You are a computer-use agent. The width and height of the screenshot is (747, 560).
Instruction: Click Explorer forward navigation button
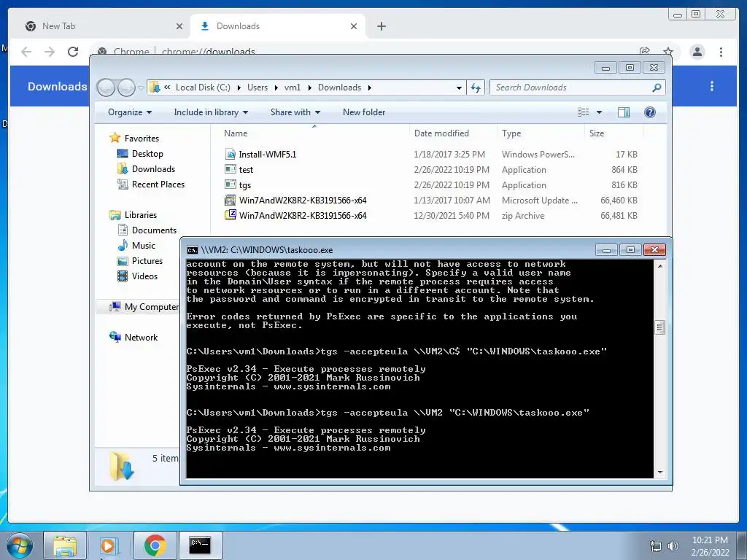pyautogui.click(x=126, y=87)
